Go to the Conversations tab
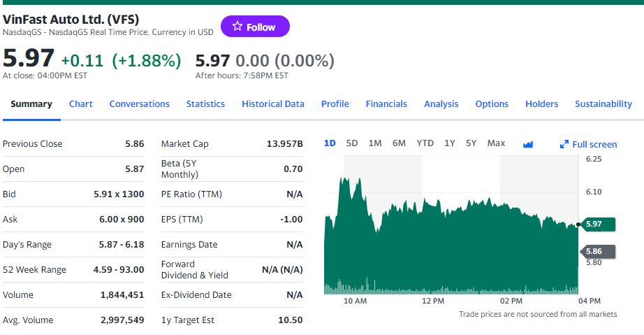 tap(140, 104)
